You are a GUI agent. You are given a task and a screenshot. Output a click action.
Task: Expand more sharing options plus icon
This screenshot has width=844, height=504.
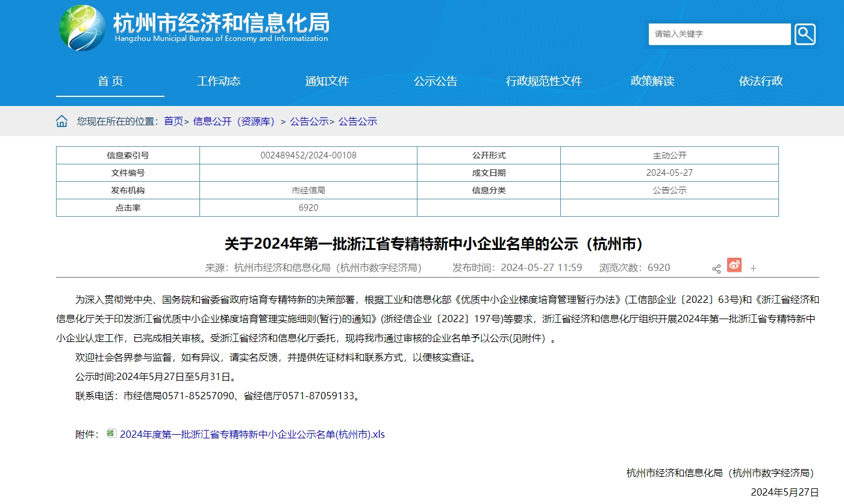(753, 269)
